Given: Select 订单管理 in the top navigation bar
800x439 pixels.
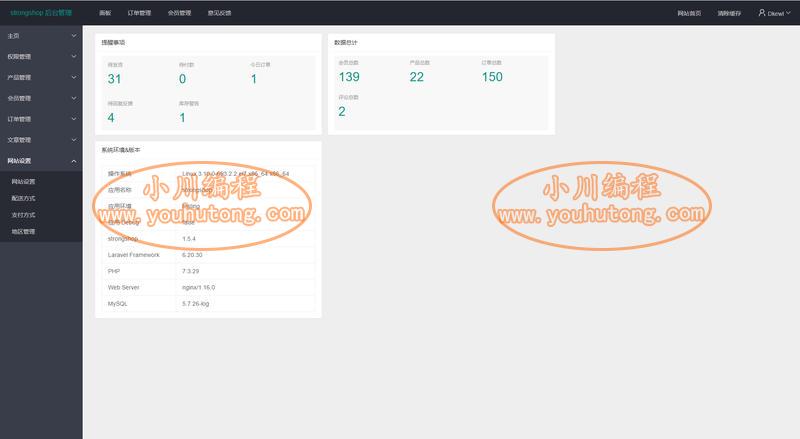Looking at the screenshot, I should coord(139,13).
